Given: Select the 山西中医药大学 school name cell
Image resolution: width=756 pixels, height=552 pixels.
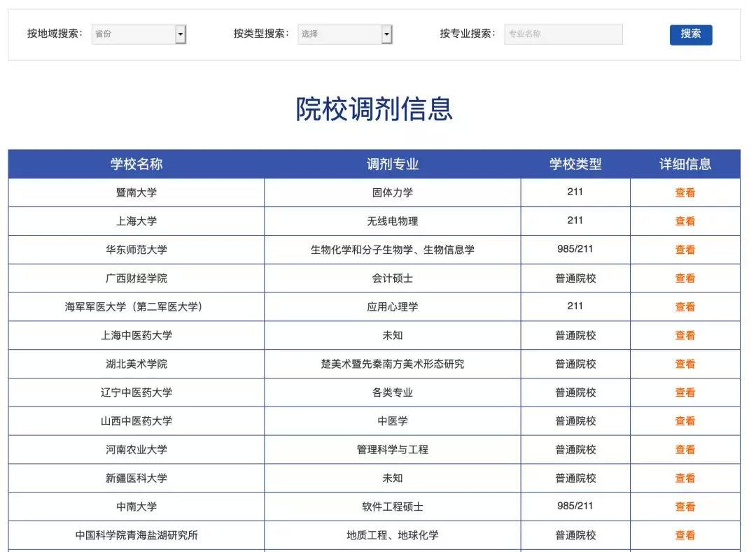Looking at the screenshot, I should point(136,421).
